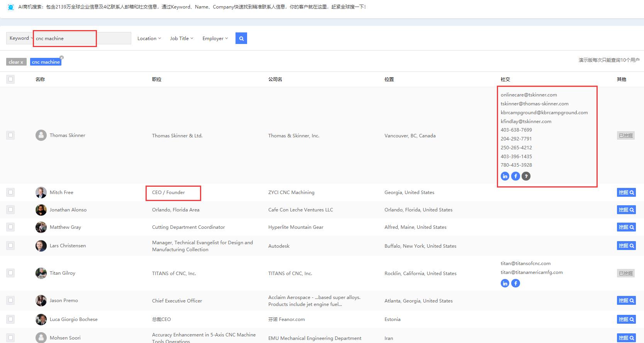Check the box for Mitch Free
The height and width of the screenshot is (343, 644).
pyautogui.click(x=10, y=192)
